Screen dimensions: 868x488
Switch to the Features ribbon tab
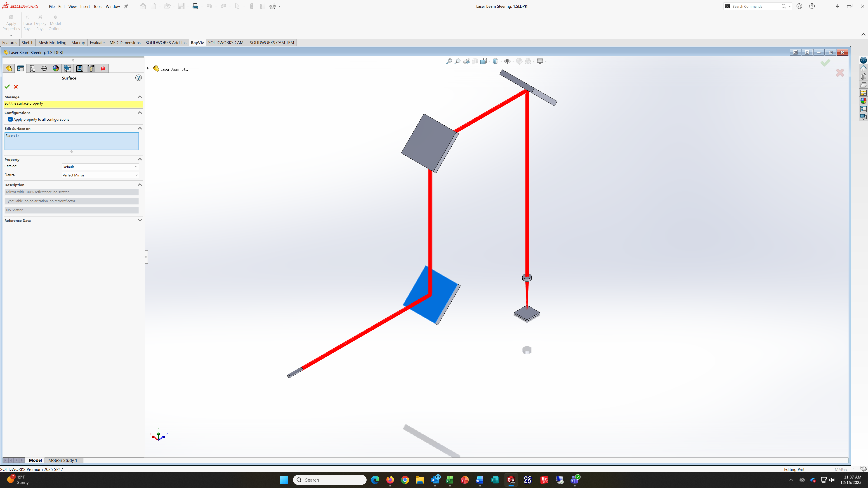pyautogui.click(x=10, y=42)
